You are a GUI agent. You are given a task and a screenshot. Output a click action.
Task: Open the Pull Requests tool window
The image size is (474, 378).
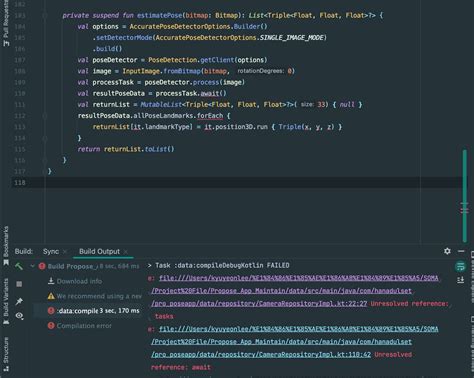tap(6, 23)
